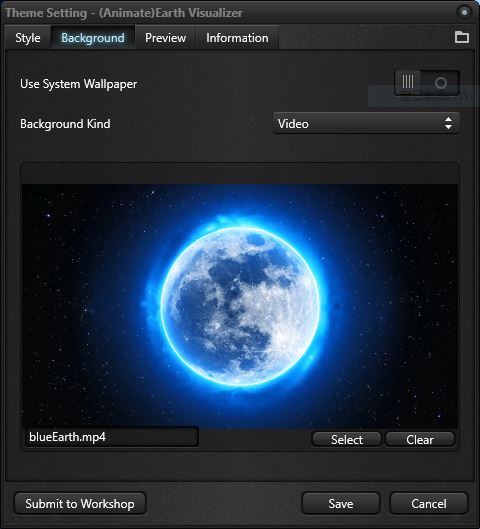Click the blueEarth.mp4 filename field

click(112, 437)
